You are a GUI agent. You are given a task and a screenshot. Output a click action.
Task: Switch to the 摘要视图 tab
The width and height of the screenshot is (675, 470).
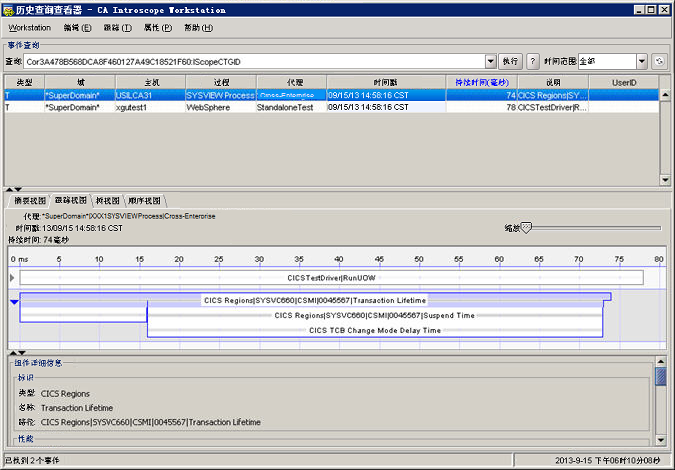point(27,200)
